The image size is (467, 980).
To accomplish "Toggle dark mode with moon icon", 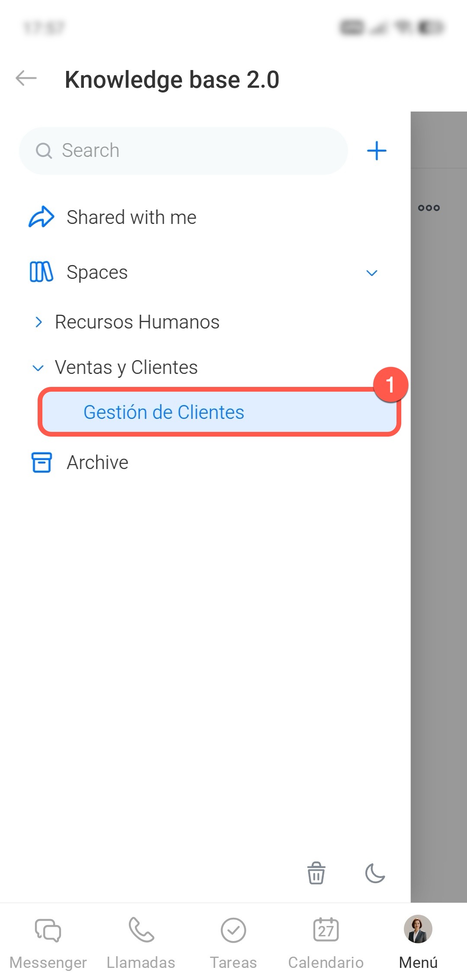I will pyautogui.click(x=375, y=873).
